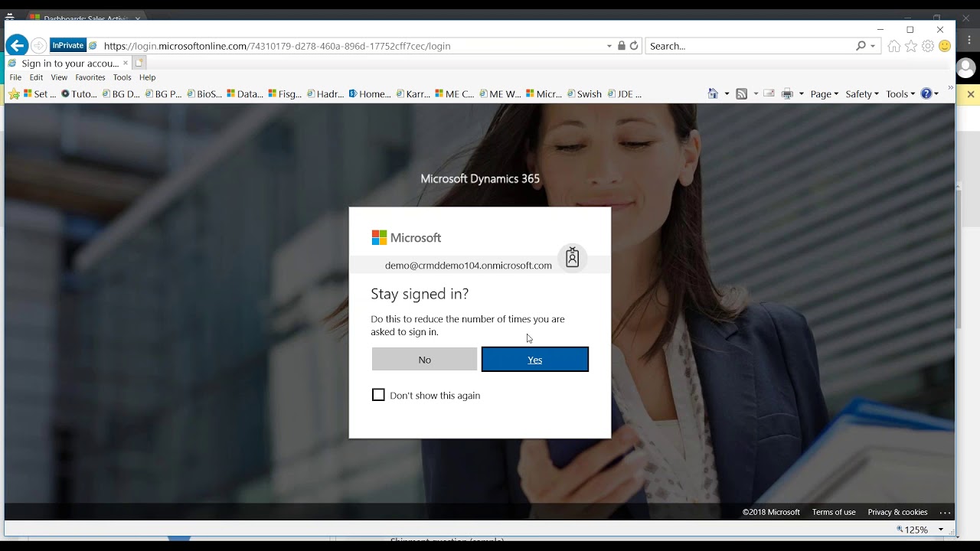The height and width of the screenshot is (551, 980).
Task: Open the Help menu
Action: tap(148, 77)
